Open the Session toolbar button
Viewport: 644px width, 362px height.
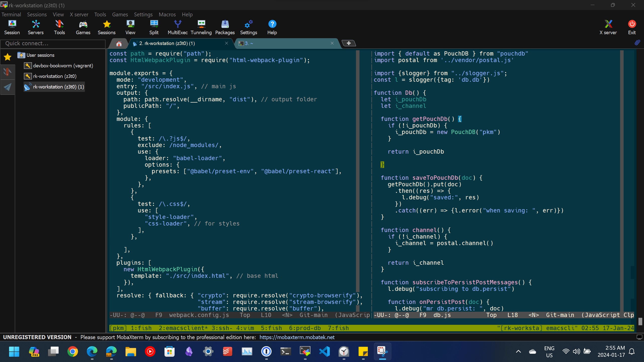point(12,27)
